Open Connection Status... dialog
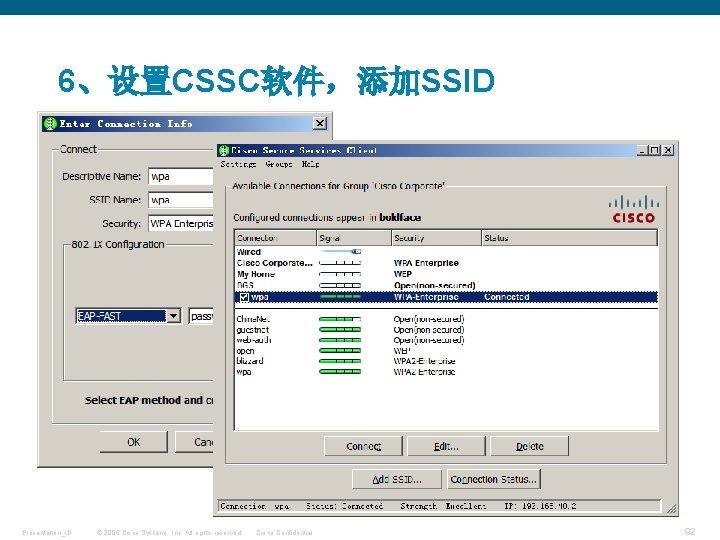This screenshot has height=540, width=720. pos(494,479)
